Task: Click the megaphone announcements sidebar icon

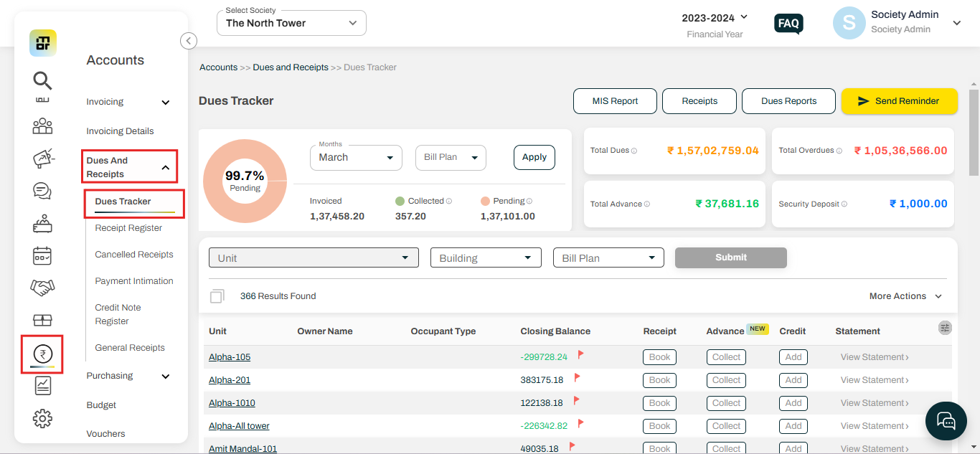Action: (x=42, y=159)
